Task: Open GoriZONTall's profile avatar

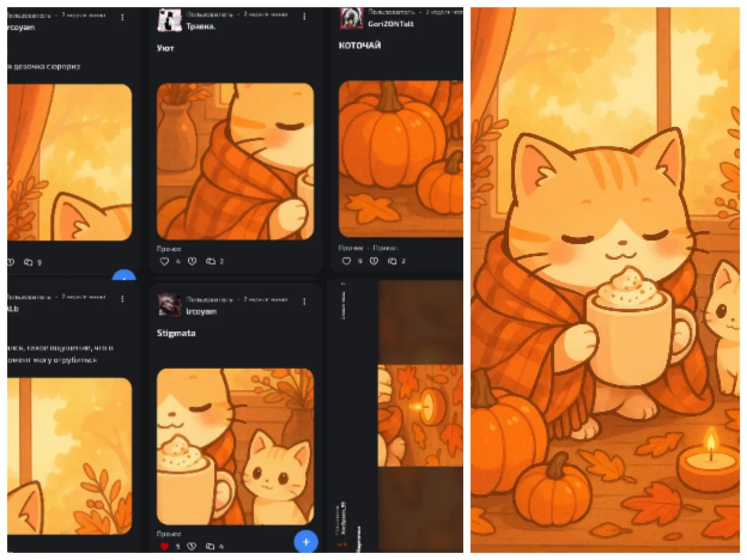Action: click(351, 18)
